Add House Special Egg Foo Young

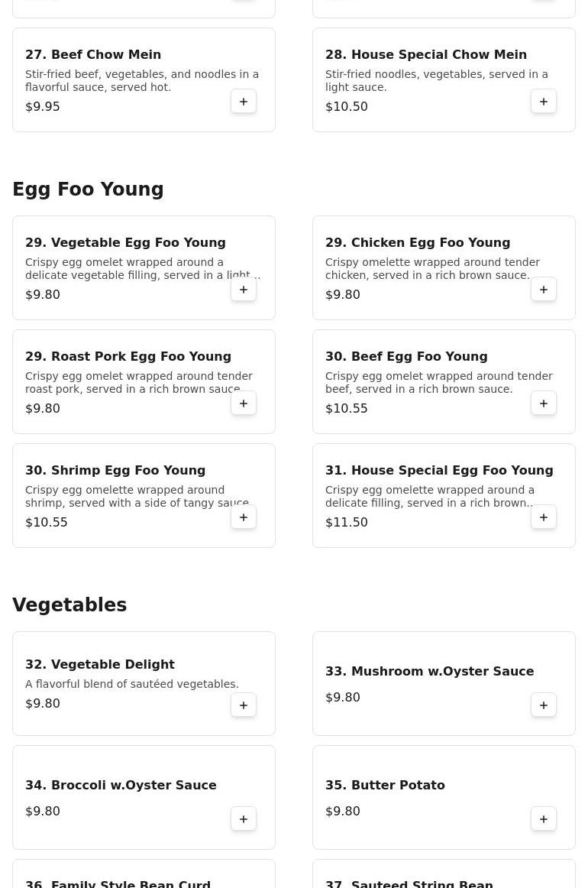[x=544, y=517]
